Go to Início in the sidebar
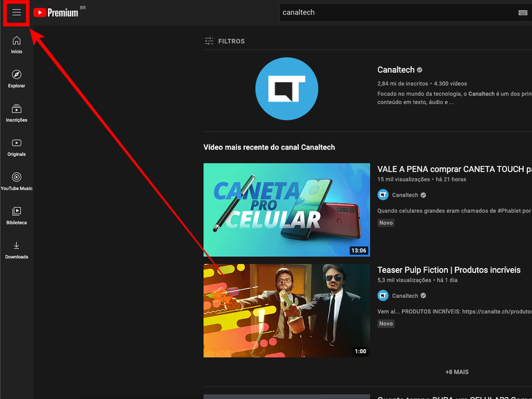Screen dimensions: 532x399 pyautogui.click(x=16, y=45)
